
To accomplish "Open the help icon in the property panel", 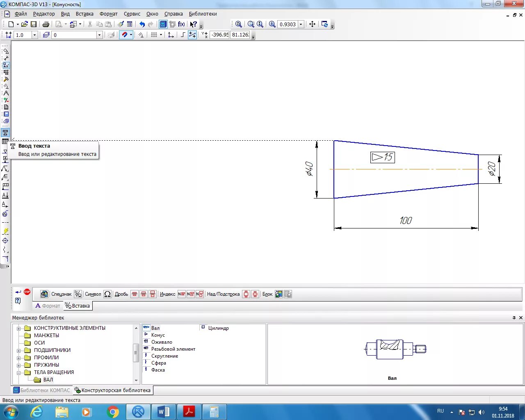I will point(18,301).
